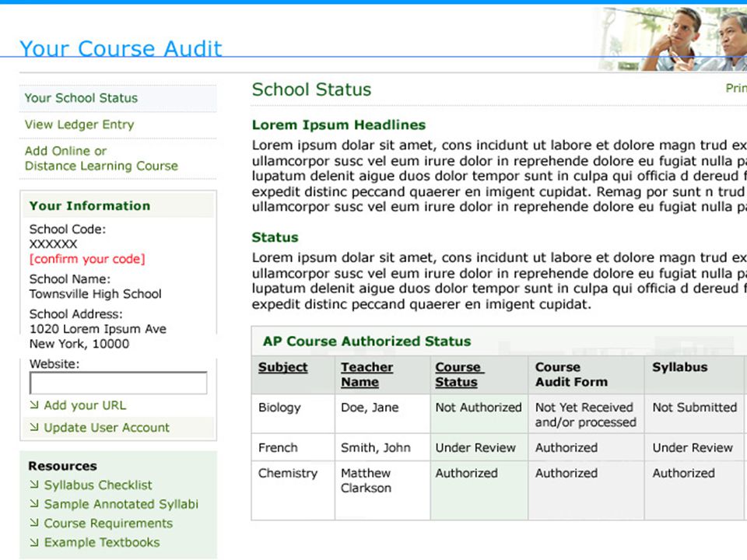Sort the table by Course Status
Image resolution: width=747 pixels, height=560 pixels.
(x=459, y=375)
